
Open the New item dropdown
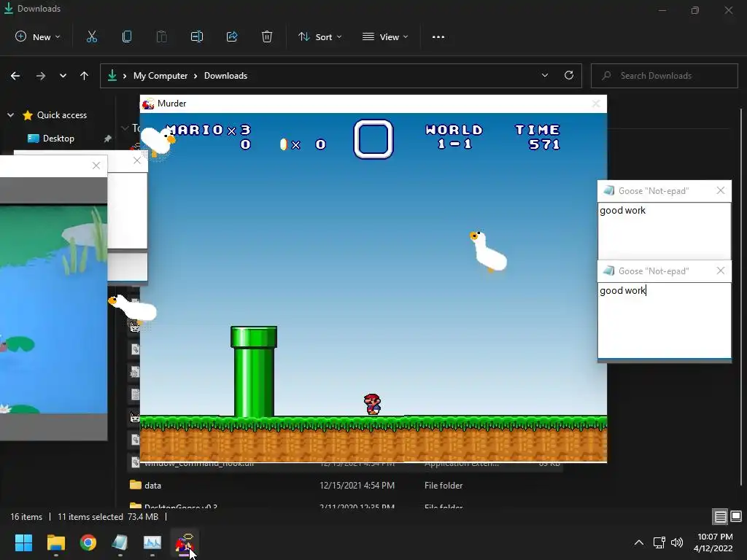tap(38, 36)
